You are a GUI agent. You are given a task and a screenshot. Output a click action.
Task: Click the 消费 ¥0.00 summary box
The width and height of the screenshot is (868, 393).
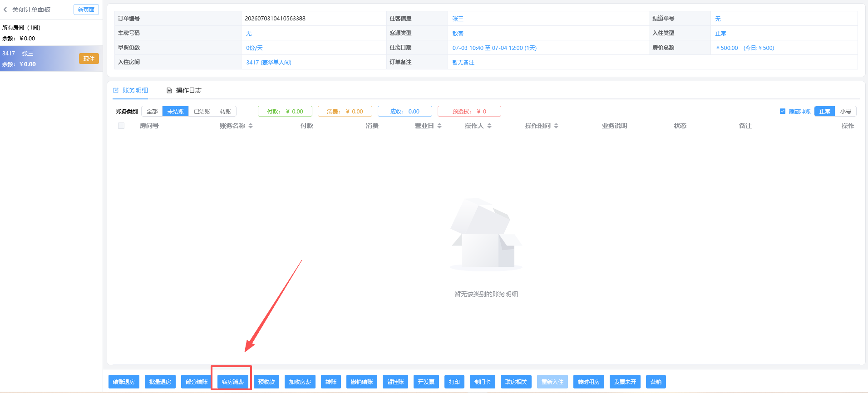pyautogui.click(x=345, y=111)
